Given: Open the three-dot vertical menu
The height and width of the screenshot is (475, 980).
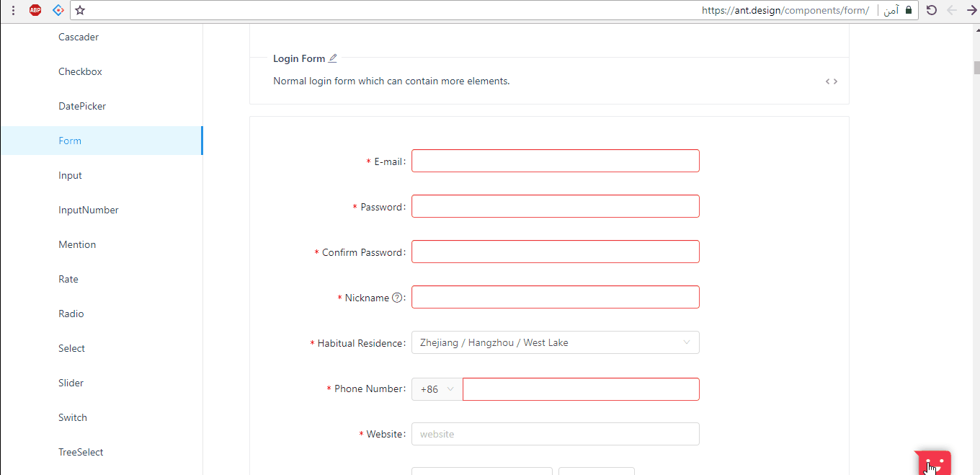Looking at the screenshot, I should (13, 10).
